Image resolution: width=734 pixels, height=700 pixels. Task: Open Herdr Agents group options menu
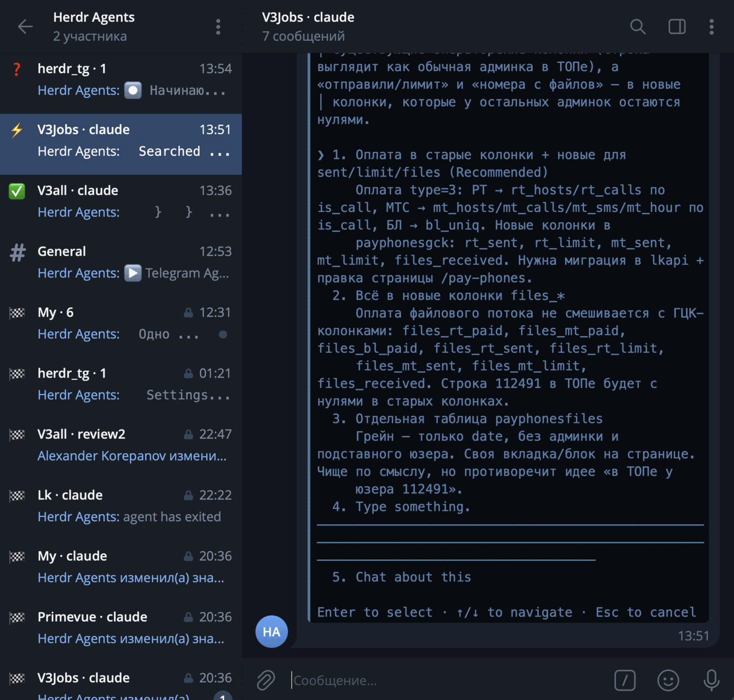(x=218, y=27)
